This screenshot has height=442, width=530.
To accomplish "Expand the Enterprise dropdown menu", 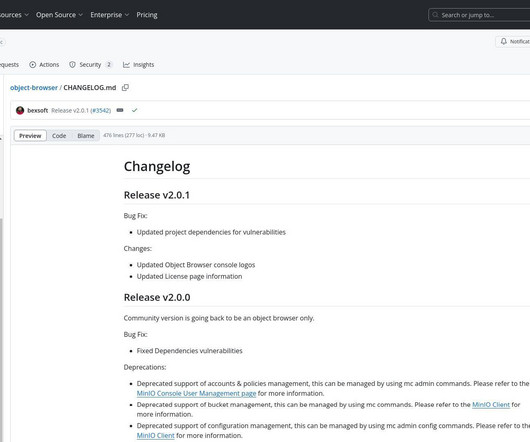I will [x=110, y=15].
